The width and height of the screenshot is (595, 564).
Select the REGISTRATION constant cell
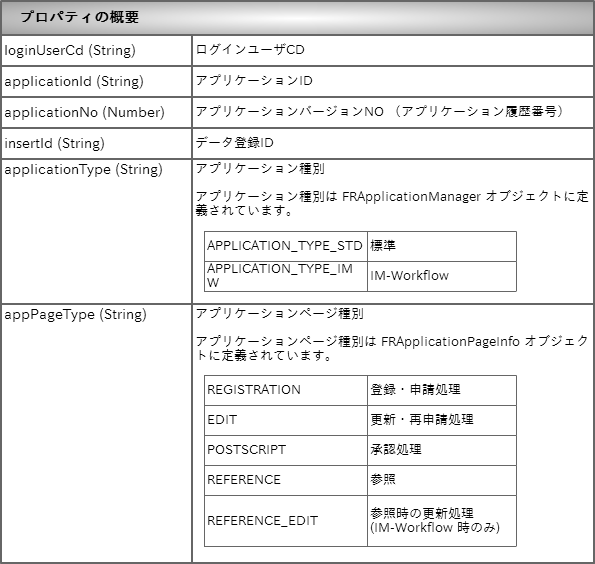click(x=286, y=390)
